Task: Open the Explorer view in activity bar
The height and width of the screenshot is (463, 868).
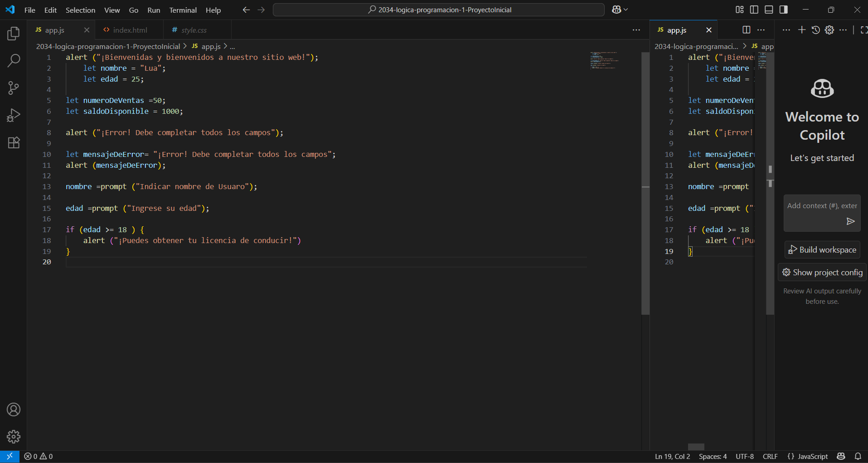Action: [14, 34]
